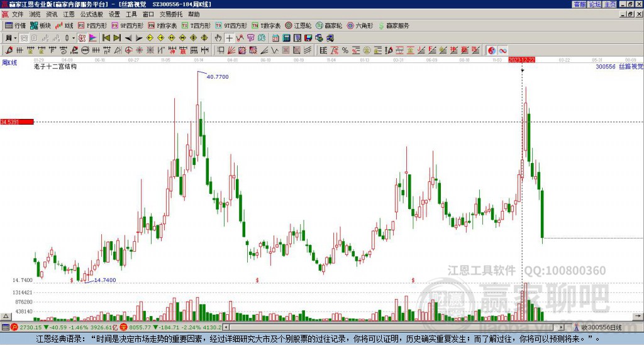
Task: Click the red 34.5391 price tag
Action: point(17,122)
